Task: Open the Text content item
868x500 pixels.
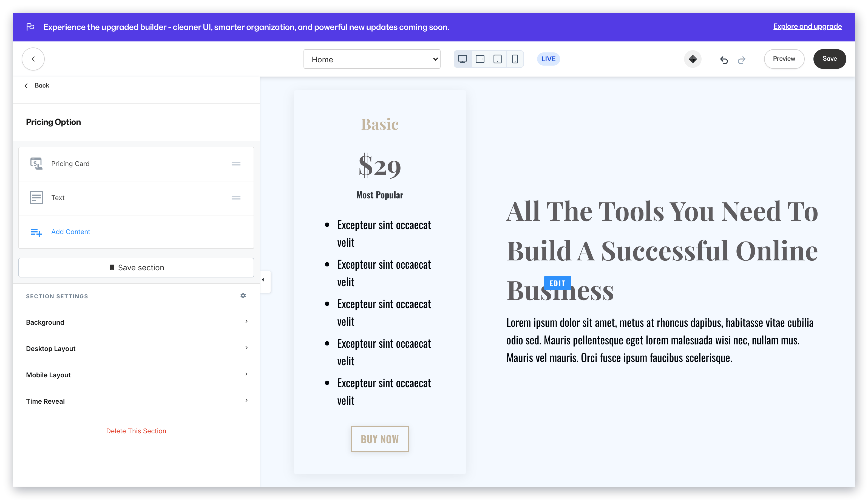Action: point(136,198)
